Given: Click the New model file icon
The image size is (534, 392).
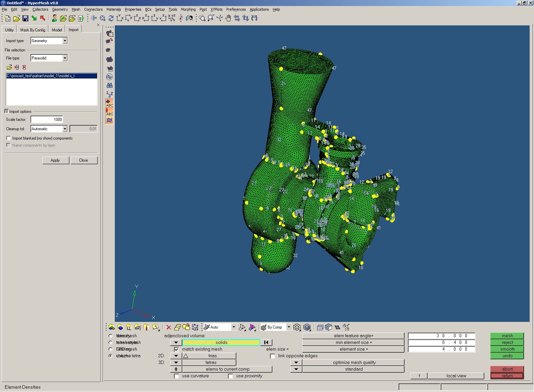Looking at the screenshot, I should 8,18.
